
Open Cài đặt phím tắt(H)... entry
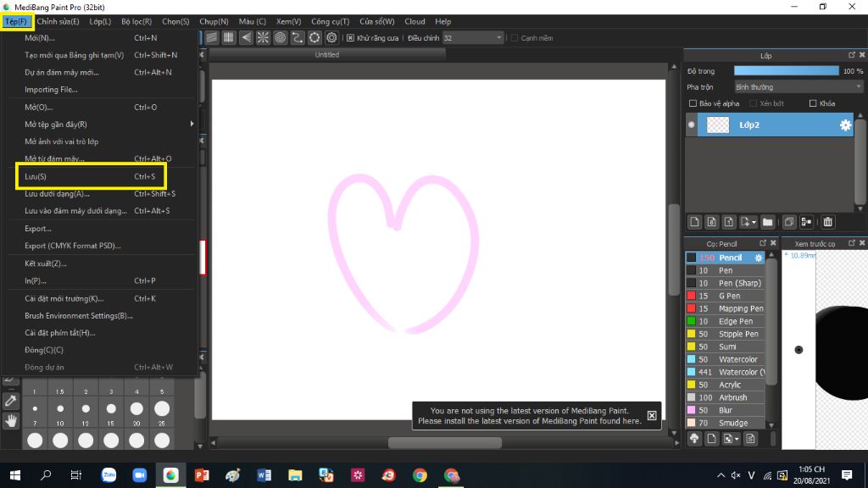[102, 332]
